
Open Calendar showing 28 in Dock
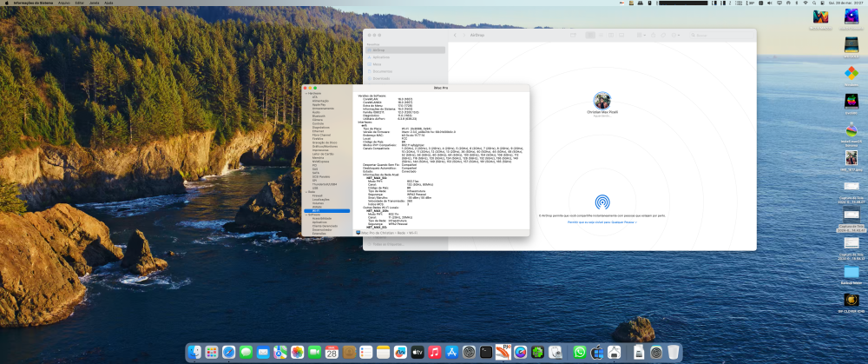332,352
